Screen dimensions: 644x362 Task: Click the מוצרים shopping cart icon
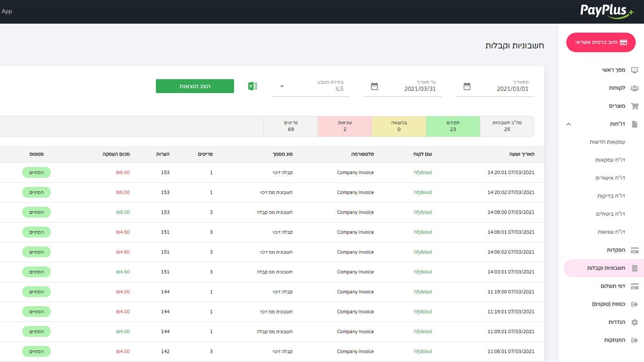pos(635,106)
